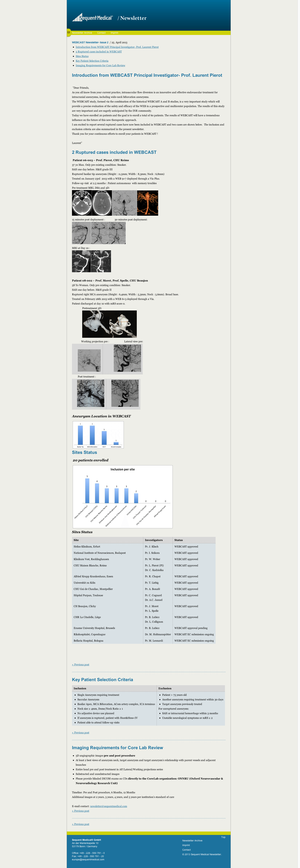Click the Introduction from WEBCAST Principal Investigator heading

tap(147, 76)
